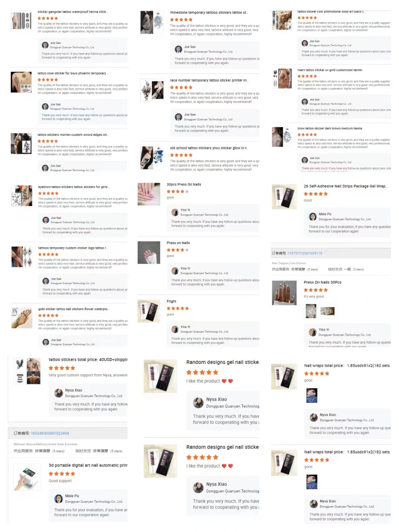Click the four-star rating under 30pcs Press On Nails

click(178, 191)
